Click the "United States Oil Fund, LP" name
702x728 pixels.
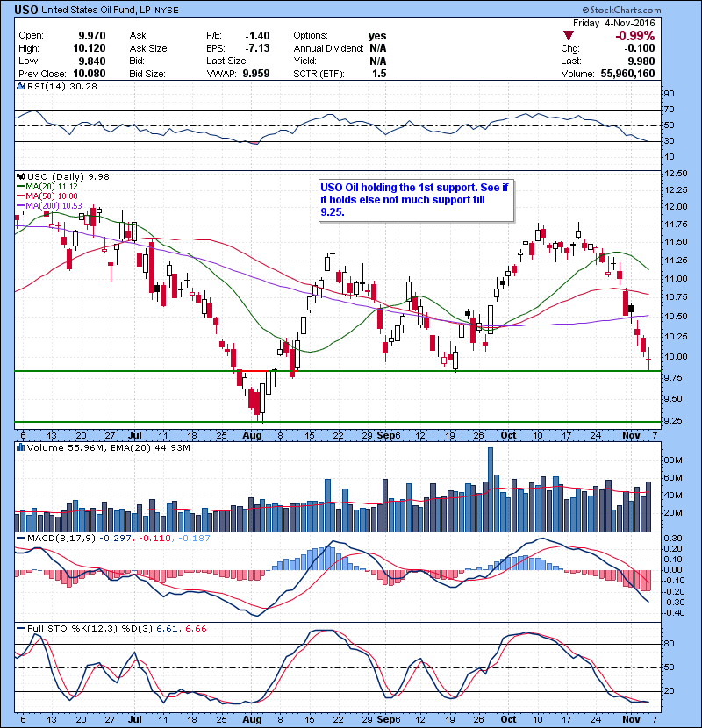[x=96, y=10]
